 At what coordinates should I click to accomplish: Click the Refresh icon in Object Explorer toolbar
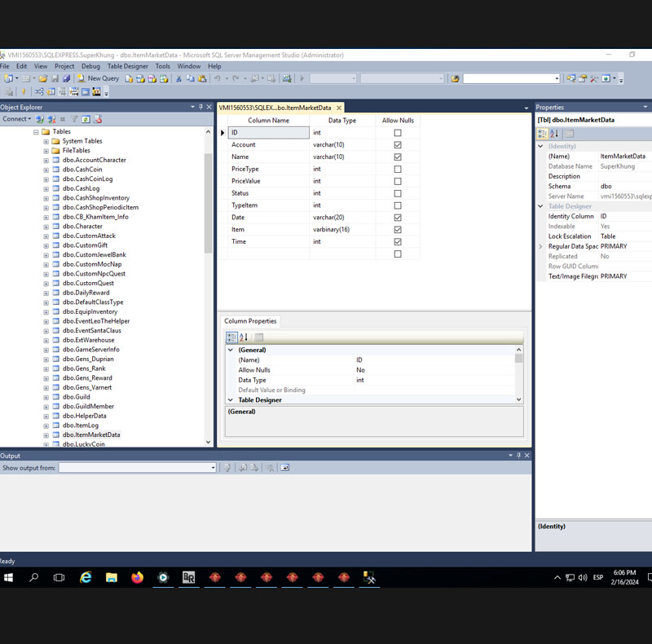(86, 119)
